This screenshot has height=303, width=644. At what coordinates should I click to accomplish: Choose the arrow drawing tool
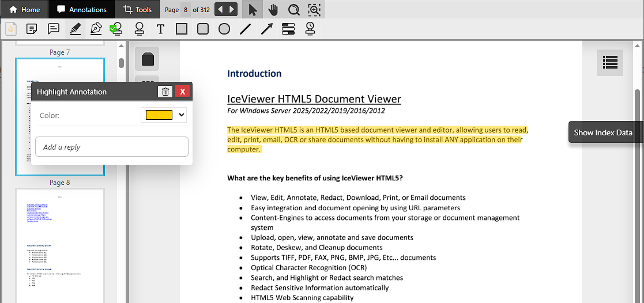(266, 29)
